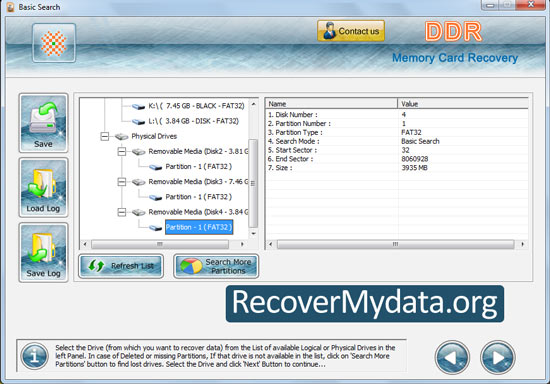Collapse the Physical Drives tree node
550x384 pixels.
coord(105,136)
